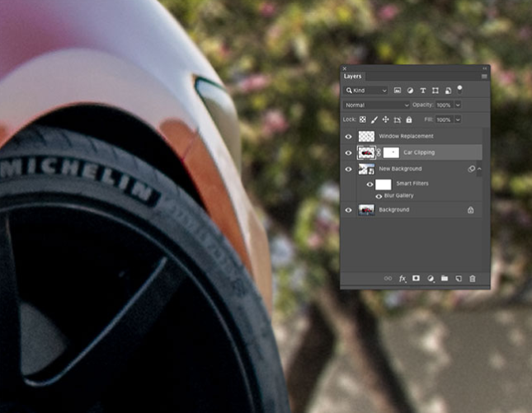This screenshot has width=532, height=413.
Task: Hide the Window Replacement layer
Action: 348,137
